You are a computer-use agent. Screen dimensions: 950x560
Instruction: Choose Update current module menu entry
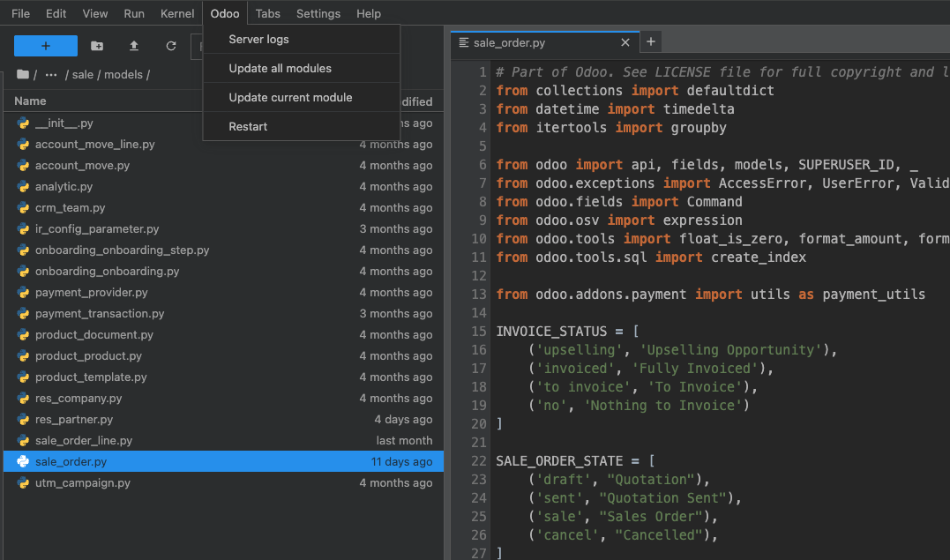290,98
